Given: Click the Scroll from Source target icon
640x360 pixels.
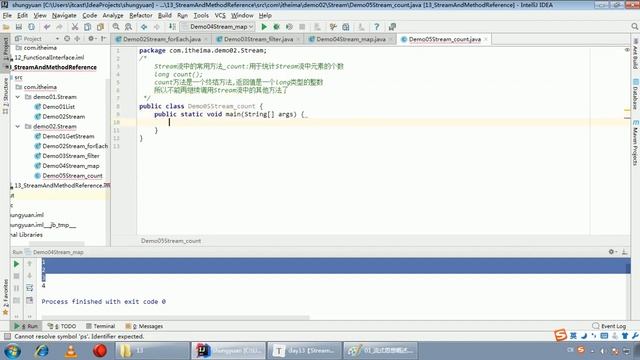Looking at the screenshot, I should point(67,39).
